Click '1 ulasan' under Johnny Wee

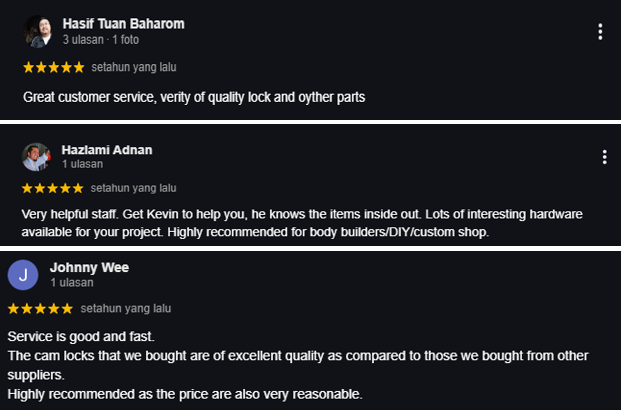pyautogui.click(x=72, y=282)
